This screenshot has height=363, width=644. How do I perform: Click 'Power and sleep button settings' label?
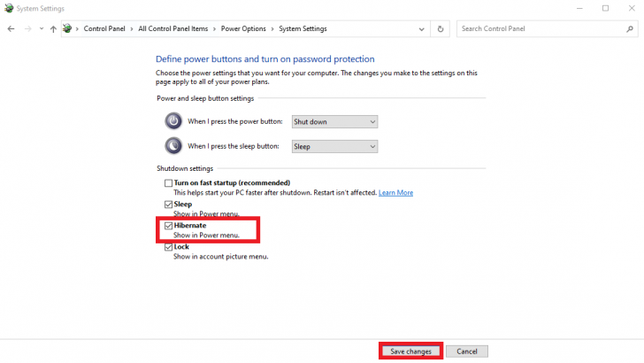coord(205,98)
